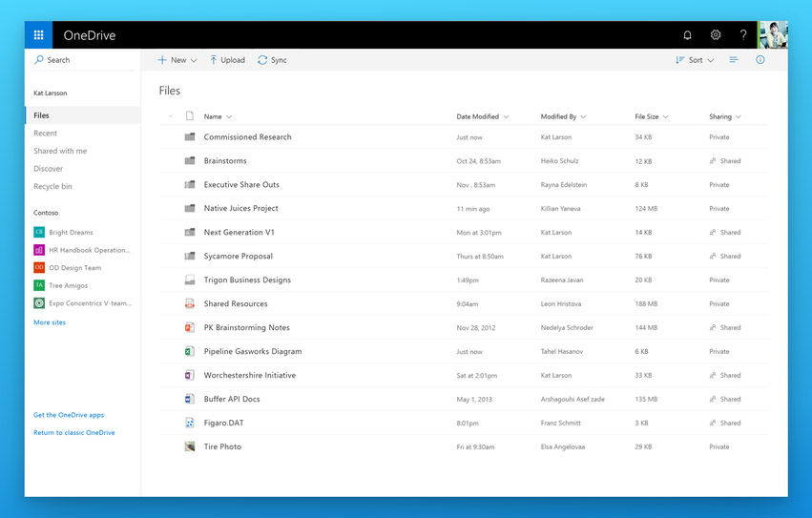Click the Shared status for Figaro.DAT
Screen dimensions: 812x518
pos(725,423)
